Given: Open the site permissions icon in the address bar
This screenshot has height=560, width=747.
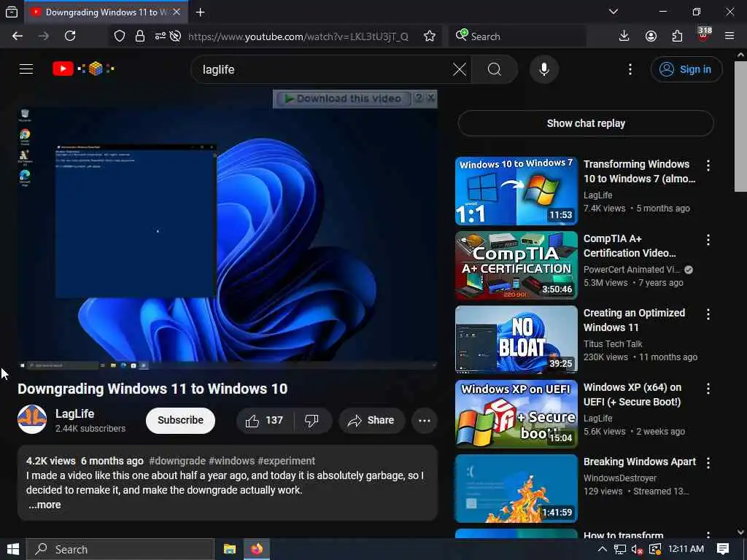Looking at the screenshot, I should [160, 36].
